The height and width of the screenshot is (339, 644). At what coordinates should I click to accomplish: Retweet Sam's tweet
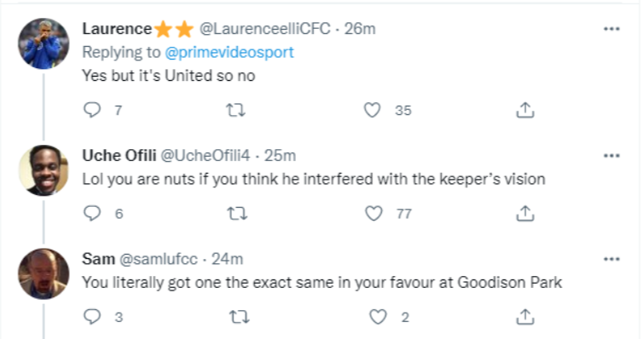[239, 317]
